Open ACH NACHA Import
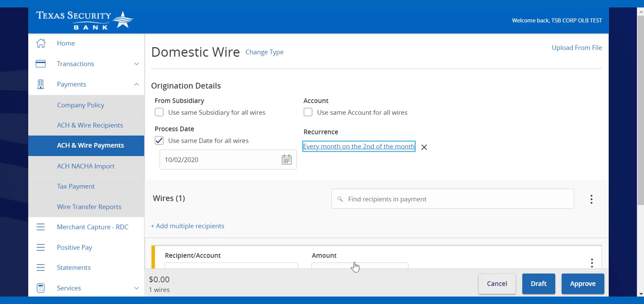Viewport: 644px width, 304px height. pyautogui.click(x=86, y=166)
